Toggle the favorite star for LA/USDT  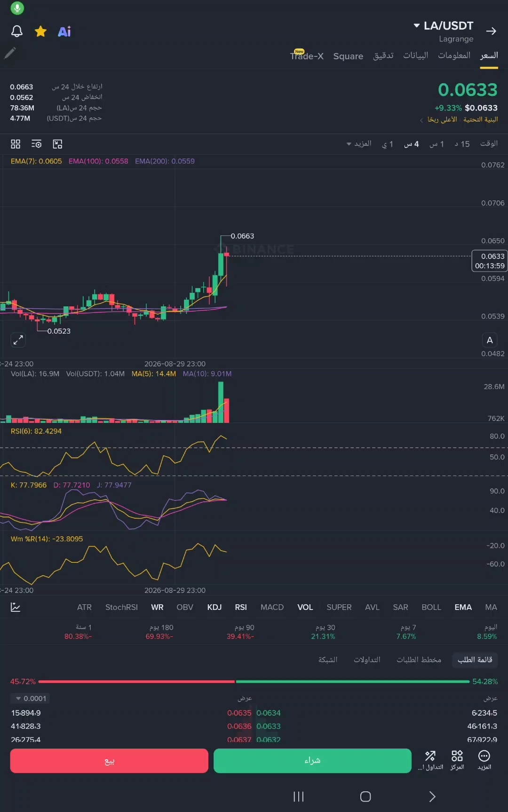pyautogui.click(x=41, y=31)
